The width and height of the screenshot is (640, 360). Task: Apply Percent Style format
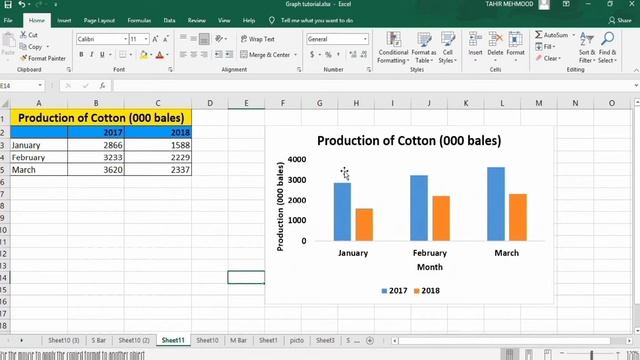click(328, 55)
